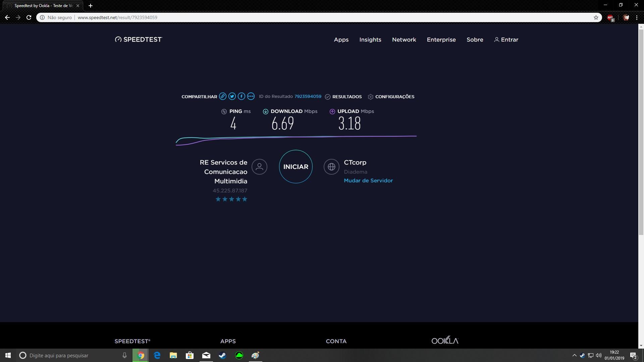Image resolution: width=644 pixels, height=362 pixels.
Task: Click the Entrar login link
Action: click(x=509, y=40)
